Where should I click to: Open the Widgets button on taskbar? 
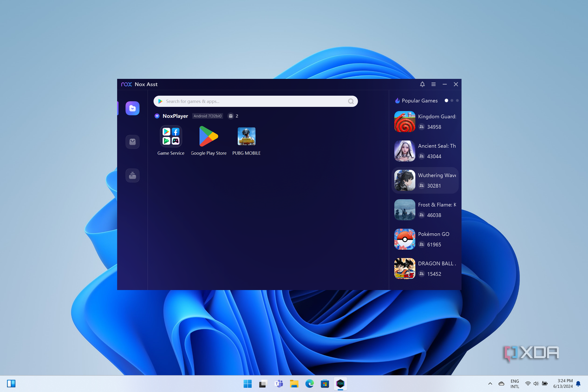[x=11, y=384]
